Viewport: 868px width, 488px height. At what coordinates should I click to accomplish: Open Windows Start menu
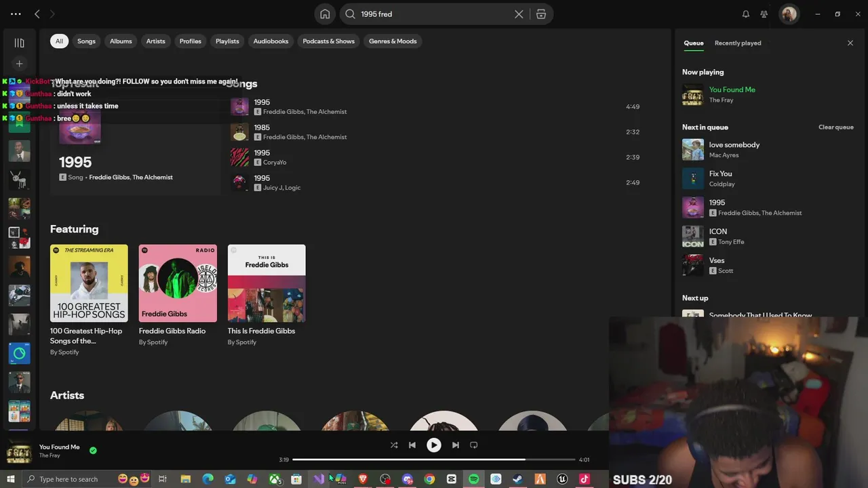[x=10, y=479]
